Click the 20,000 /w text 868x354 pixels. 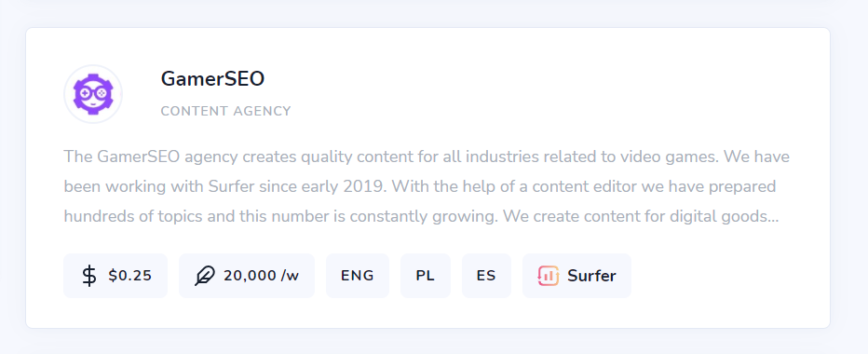point(262,276)
